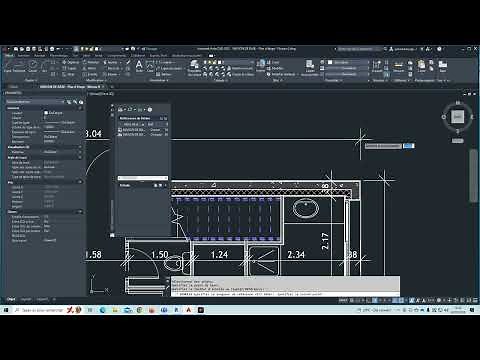480x360 pixels.
Task: Open the layer selection dropdown in Calques panel
Action: pyautogui.click(x=228, y=62)
